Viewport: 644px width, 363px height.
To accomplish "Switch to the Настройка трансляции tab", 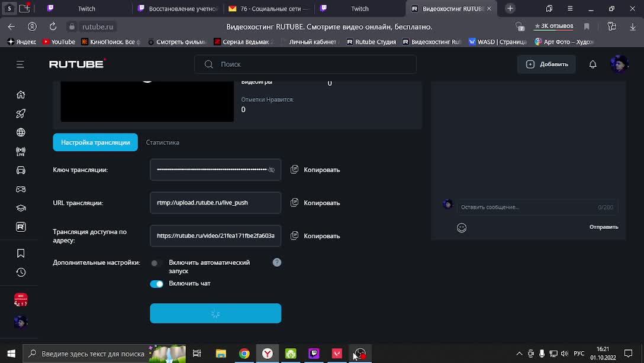I will click(95, 142).
